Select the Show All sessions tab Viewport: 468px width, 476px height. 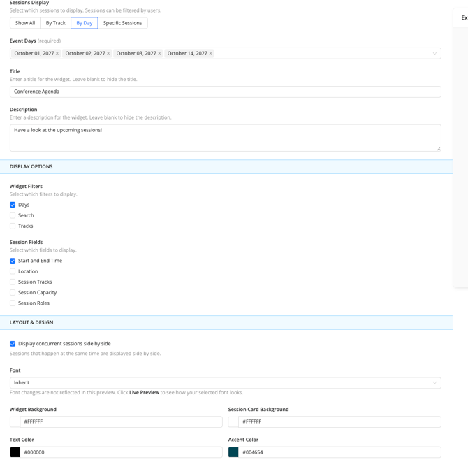click(25, 23)
